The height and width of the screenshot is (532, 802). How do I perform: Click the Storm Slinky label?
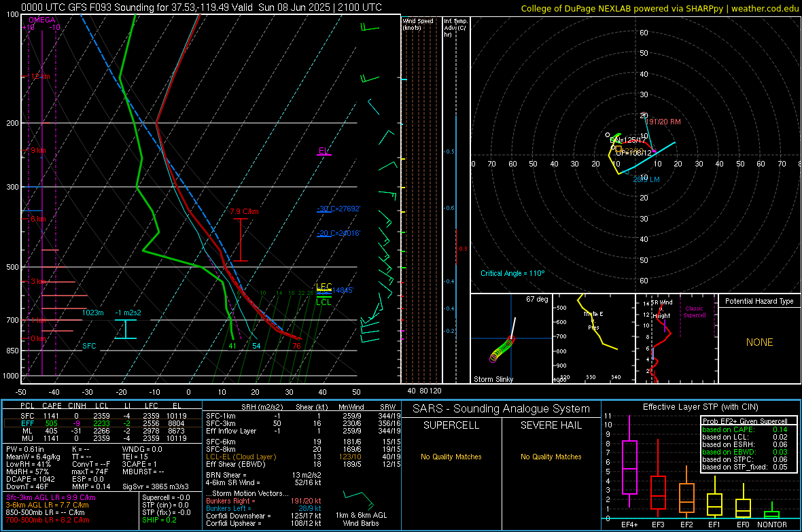click(493, 379)
